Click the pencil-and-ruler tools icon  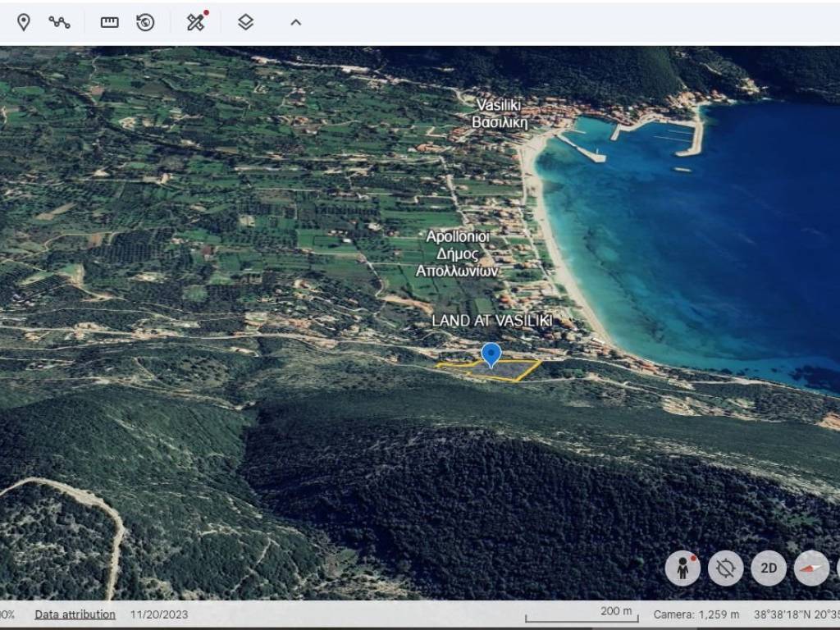195,22
